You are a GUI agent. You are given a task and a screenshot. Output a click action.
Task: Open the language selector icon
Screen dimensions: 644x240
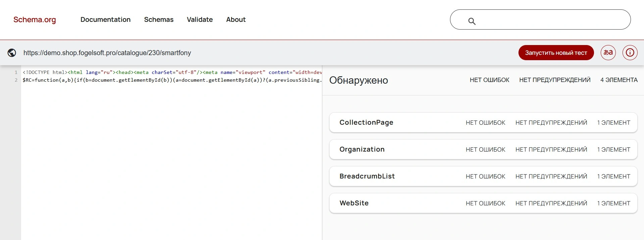(608, 53)
